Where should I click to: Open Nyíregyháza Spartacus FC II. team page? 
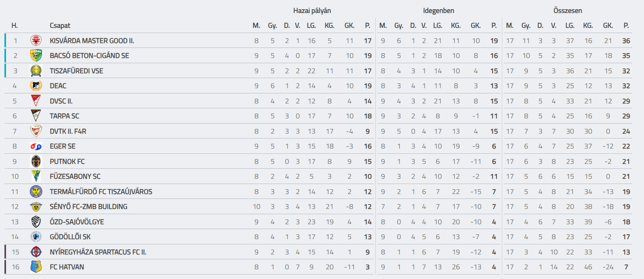tap(98, 252)
